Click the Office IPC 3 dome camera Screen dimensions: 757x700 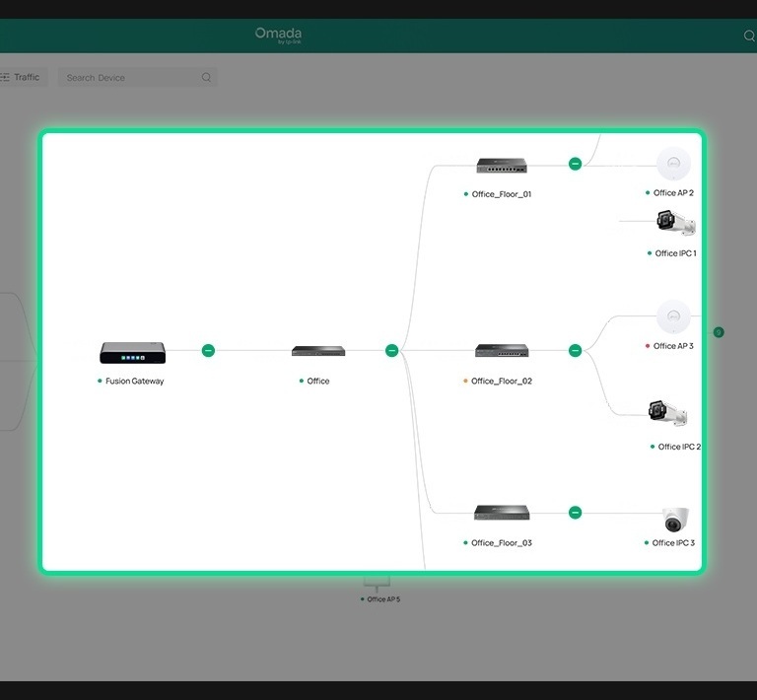(x=675, y=520)
